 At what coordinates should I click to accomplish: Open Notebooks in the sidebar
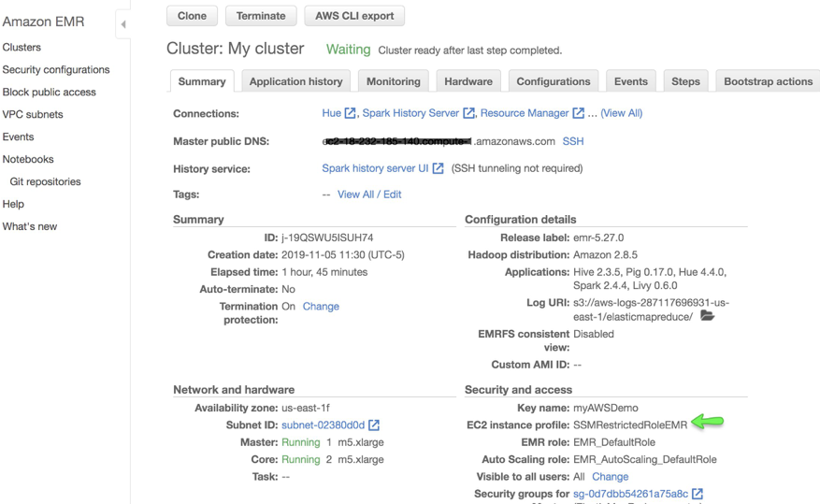click(x=28, y=160)
